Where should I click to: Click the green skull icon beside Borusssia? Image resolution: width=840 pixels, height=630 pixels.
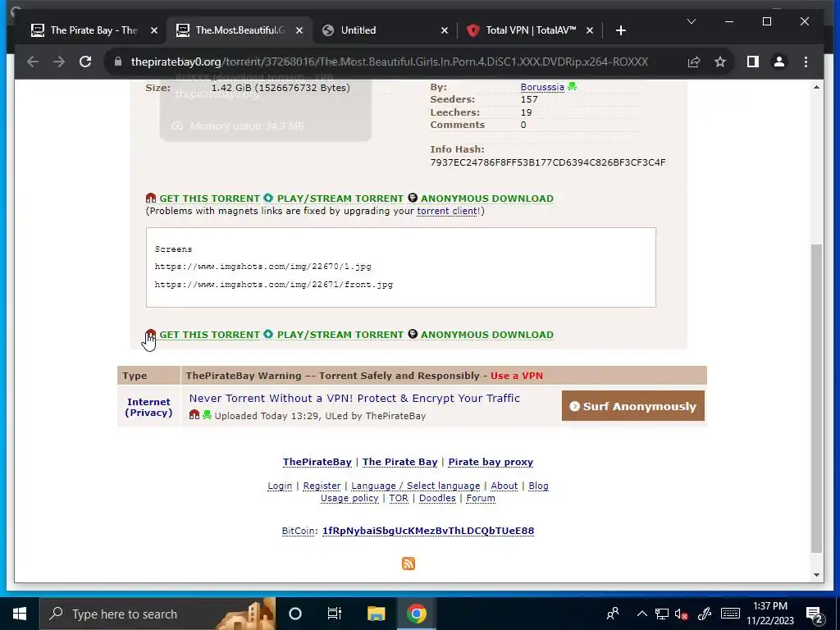572,86
